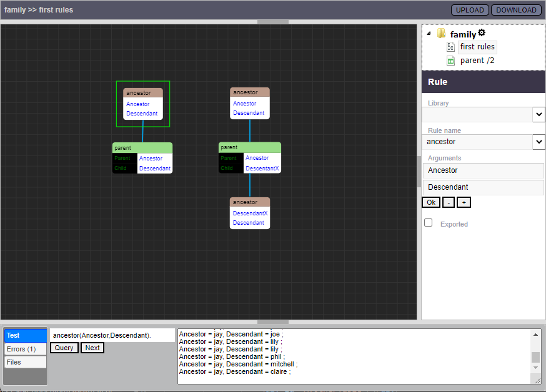Viewport: 546px width, 392px height.
Task: Select the Test tab
Action: coord(25,336)
